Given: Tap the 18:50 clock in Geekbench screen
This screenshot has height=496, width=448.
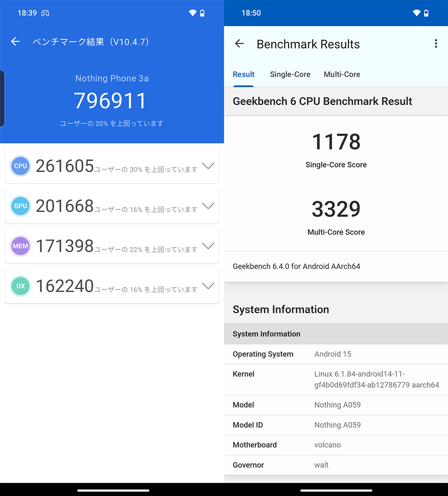Looking at the screenshot, I should pos(251,13).
